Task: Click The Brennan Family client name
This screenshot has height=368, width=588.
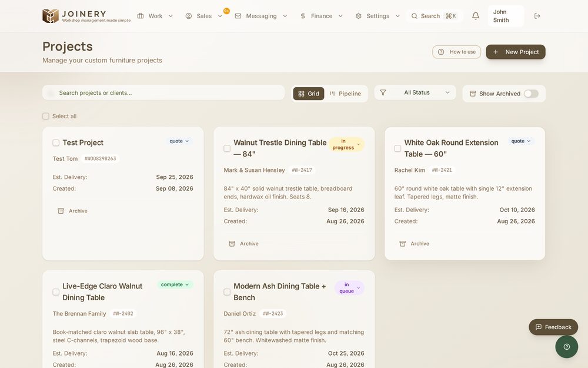Action: pos(79,314)
